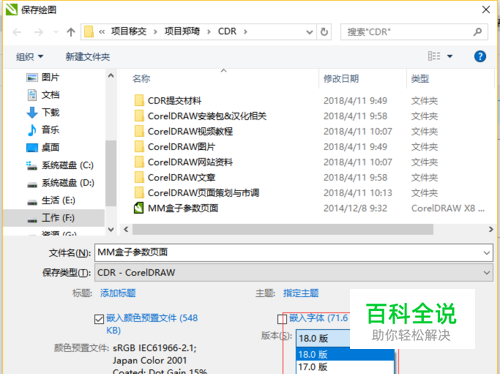Select the CDR提交材料 folder icon
This screenshot has width=500, height=374.
pyautogui.click(x=139, y=100)
